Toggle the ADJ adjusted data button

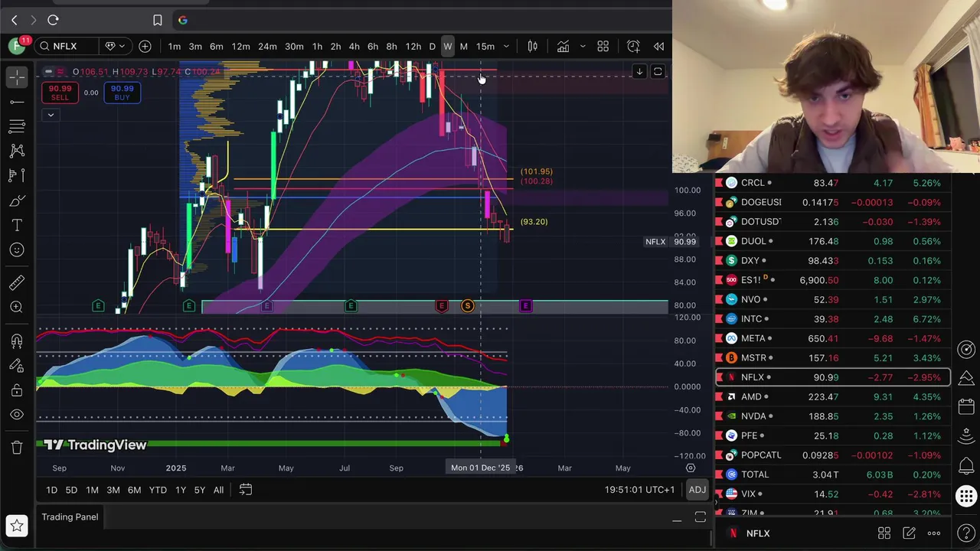coord(697,490)
